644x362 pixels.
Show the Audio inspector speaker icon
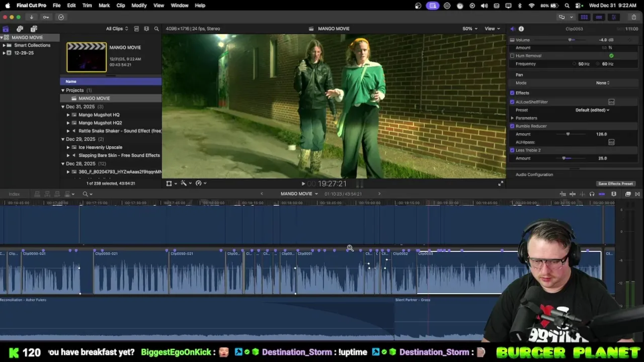tap(512, 29)
